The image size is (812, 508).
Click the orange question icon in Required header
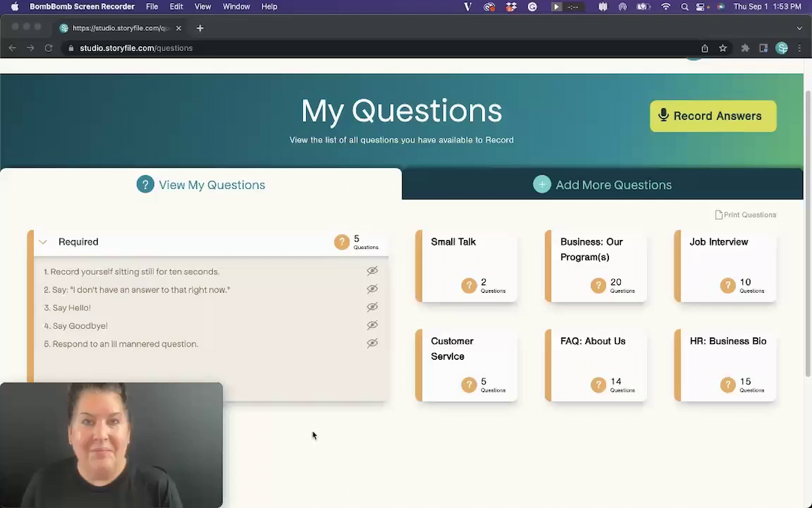tap(342, 242)
